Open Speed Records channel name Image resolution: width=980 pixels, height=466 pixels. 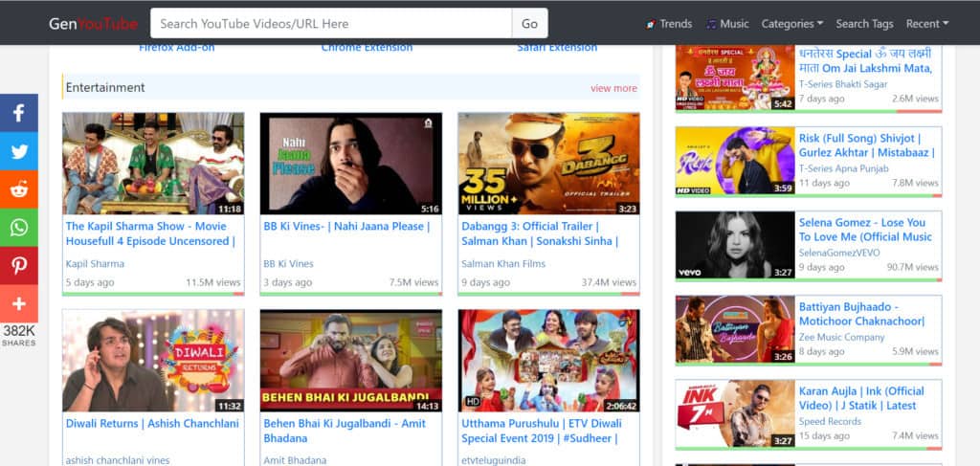tap(830, 422)
